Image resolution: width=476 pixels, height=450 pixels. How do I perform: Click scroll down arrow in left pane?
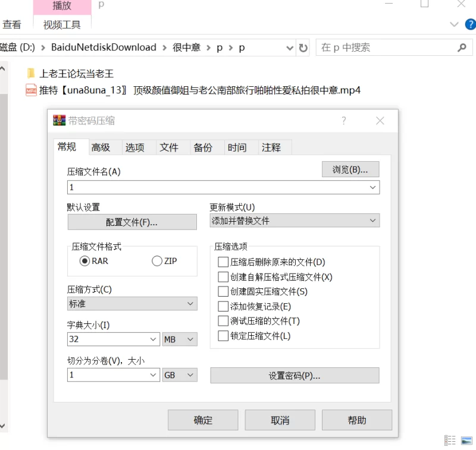tap(2, 426)
